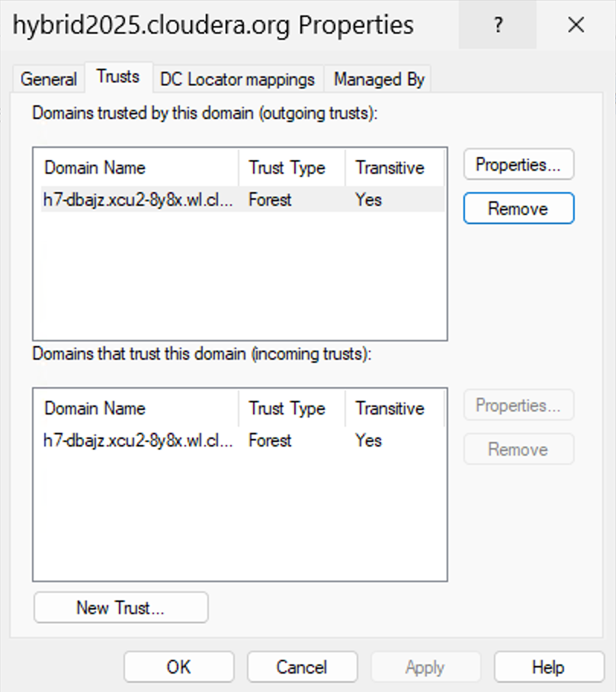Sort incoming trusts by Transitive header
The width and height of the screenshot is (616, 692).
[394, 408]
